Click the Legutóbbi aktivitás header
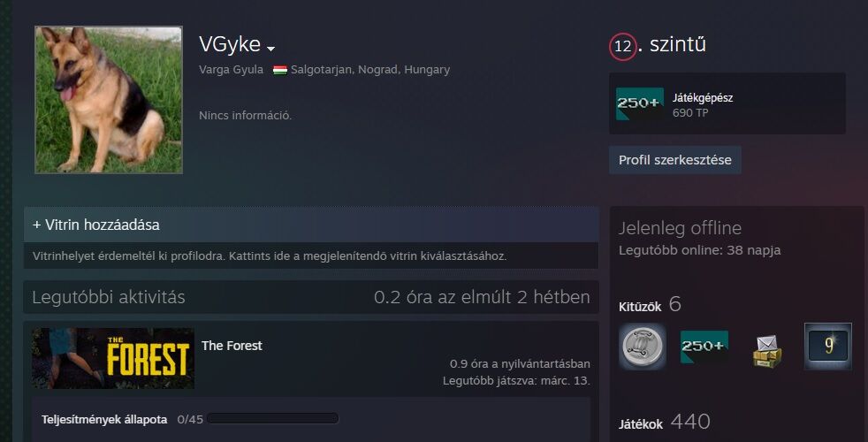Image resolution: width=868 pixels, height=442 pixels. tap(109, 297)
